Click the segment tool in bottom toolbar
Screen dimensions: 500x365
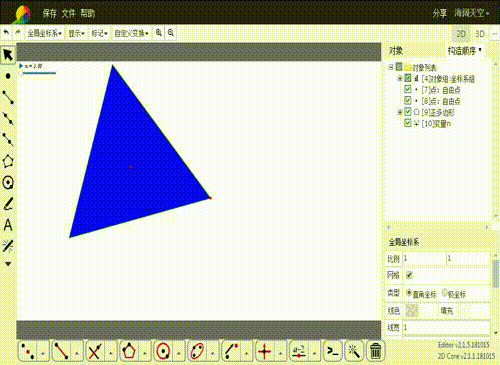point(61,351)
